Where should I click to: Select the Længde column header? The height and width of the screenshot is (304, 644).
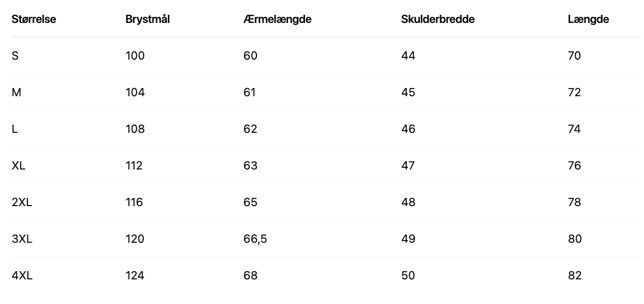588,19
